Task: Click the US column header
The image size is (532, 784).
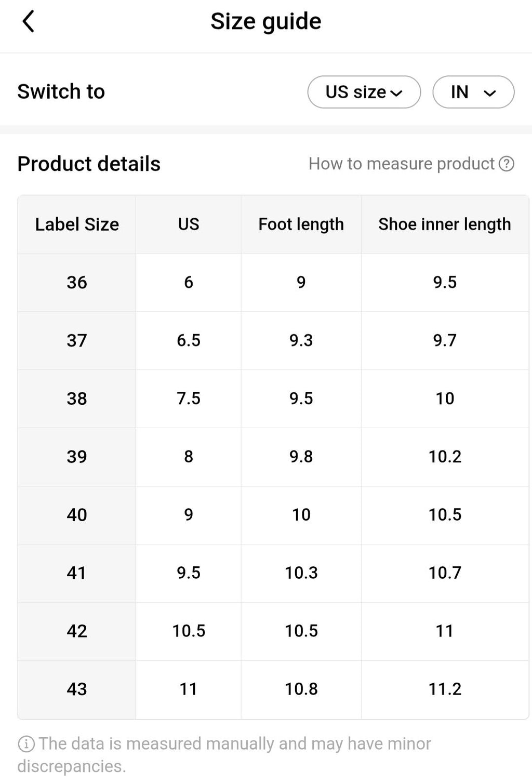Action: (188, 224)
